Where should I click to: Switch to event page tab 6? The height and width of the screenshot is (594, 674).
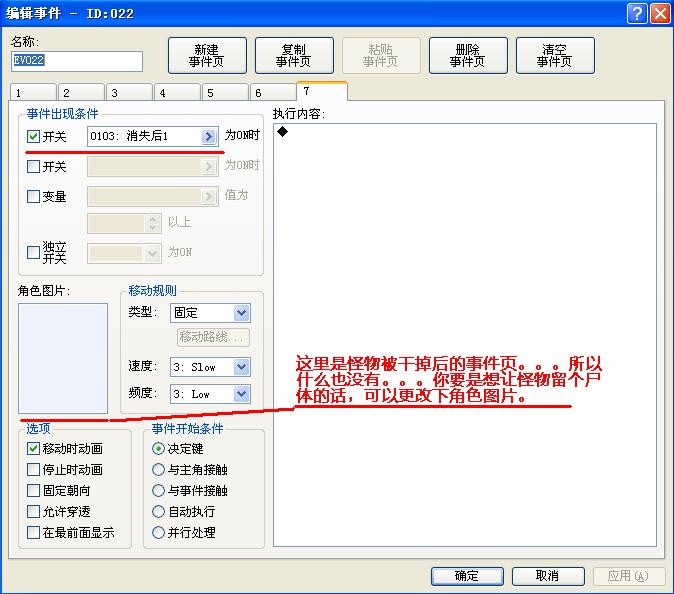(273, 92)
